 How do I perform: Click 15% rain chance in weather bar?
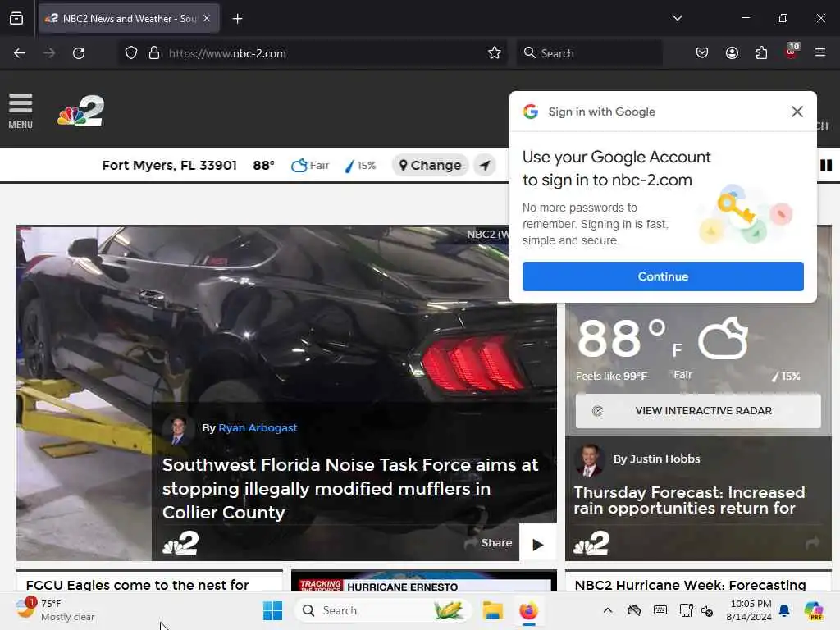360,166
